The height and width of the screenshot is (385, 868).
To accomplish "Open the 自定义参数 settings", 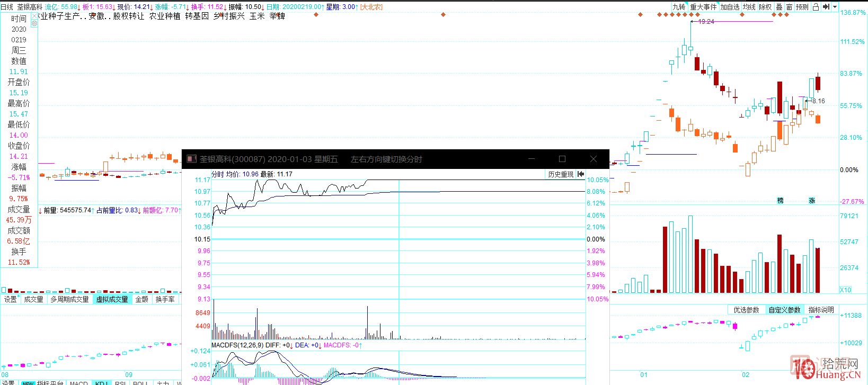I will (785, 310).
